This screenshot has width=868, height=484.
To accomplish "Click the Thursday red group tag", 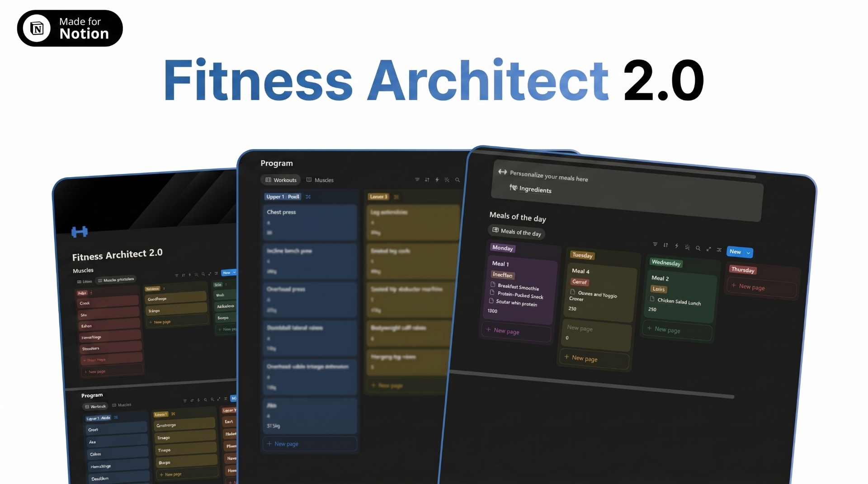I will click(x=743, y=270).
